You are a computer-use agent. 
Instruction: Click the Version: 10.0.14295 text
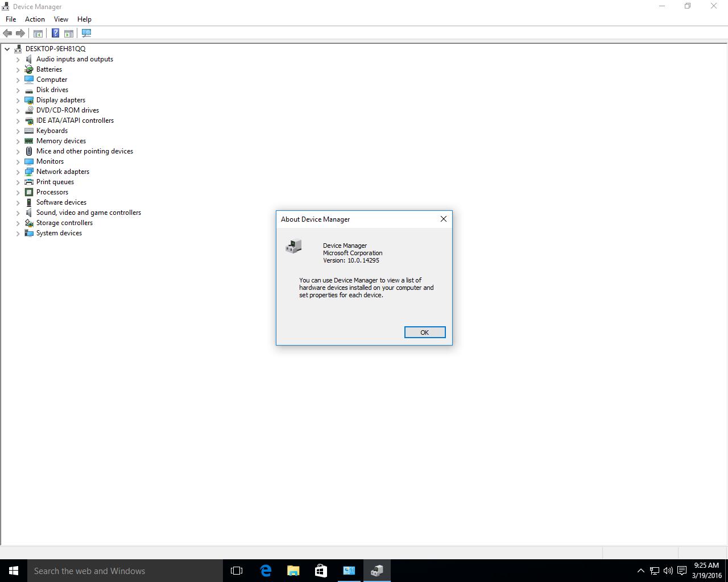coord(351,260)
